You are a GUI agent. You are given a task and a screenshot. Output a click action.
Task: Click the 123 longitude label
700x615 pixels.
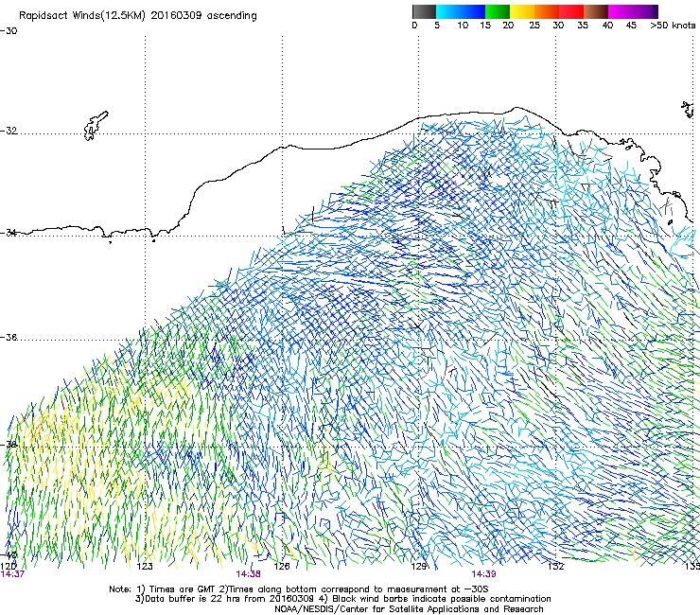coord(145,567)
